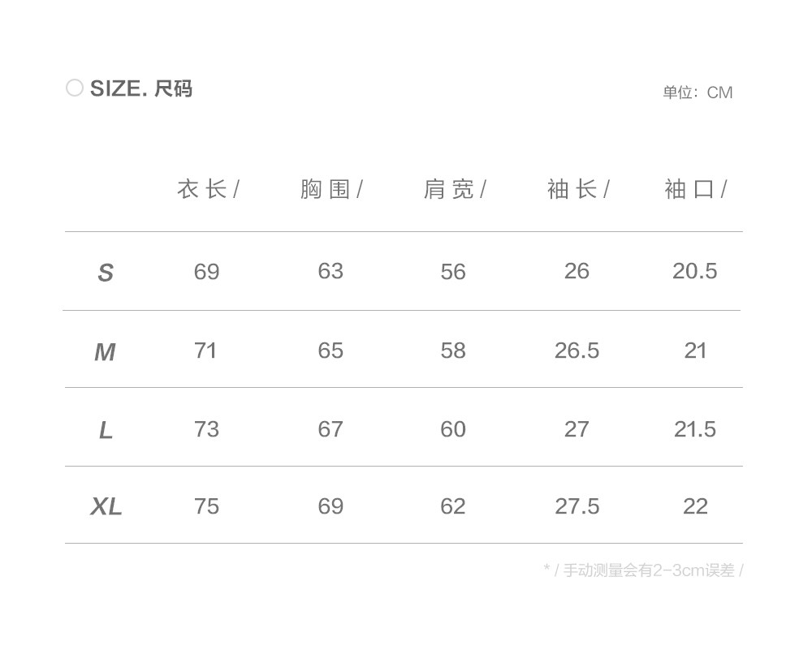Image resolution: width=812 pixels, height=667 pixels.
Task: Click the 63 chest value in S row
Action: pos(330,271)
